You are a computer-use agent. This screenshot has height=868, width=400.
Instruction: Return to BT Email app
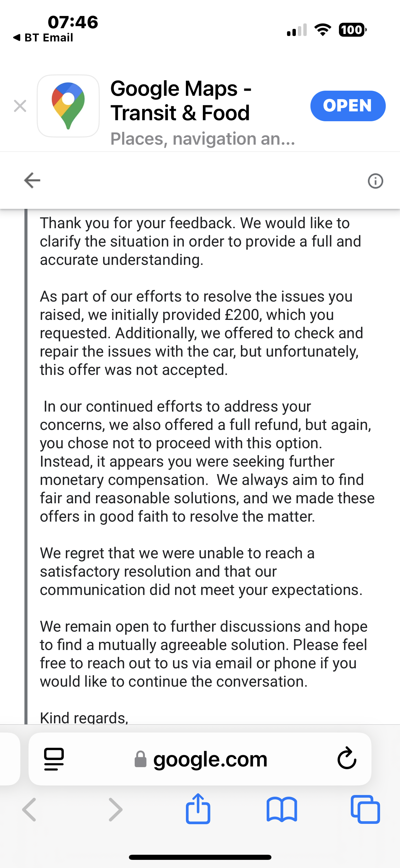tap(43, 37)
